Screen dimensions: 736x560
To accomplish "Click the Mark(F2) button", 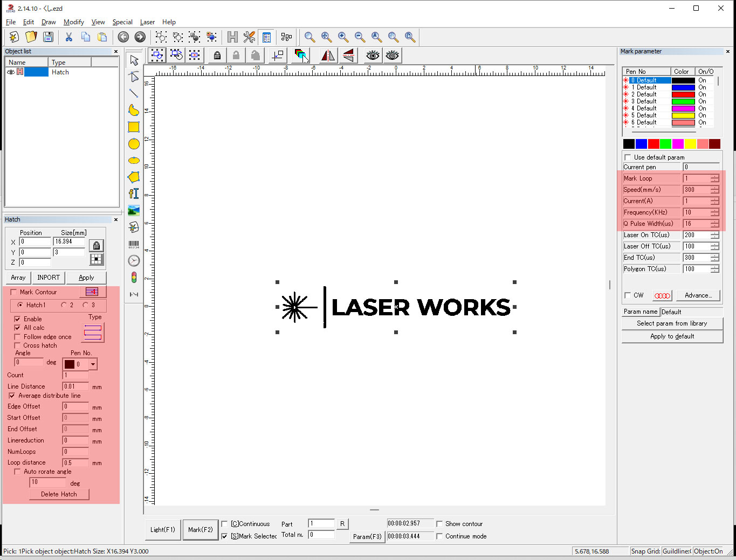I will (200, 530).
